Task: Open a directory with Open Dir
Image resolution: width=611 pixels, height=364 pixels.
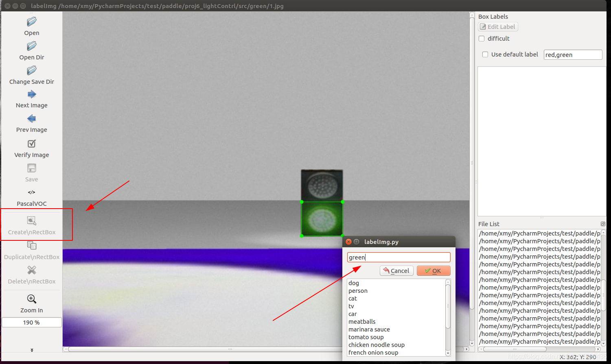Action: point(31,51)
